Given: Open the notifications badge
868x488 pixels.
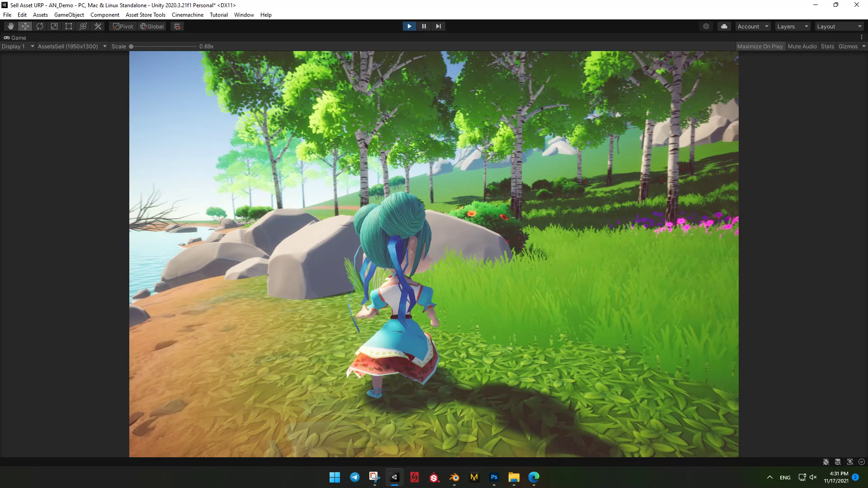Looking at the screenshot, I should 855,477.
